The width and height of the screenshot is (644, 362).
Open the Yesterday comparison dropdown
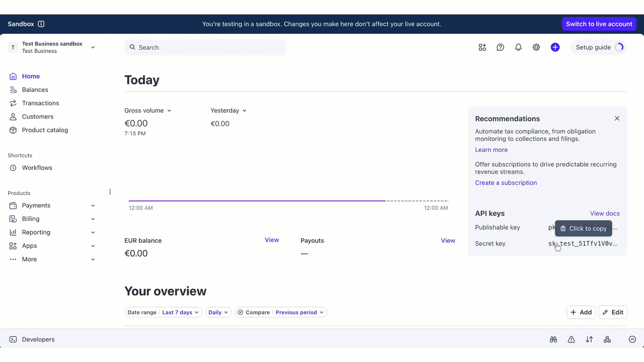(x=228, y=111)
